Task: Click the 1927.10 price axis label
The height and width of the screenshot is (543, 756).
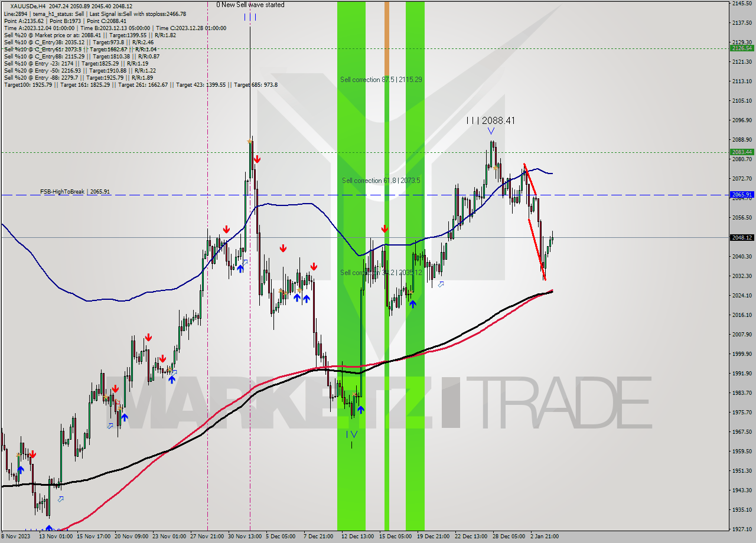Action: click(742, 529)
